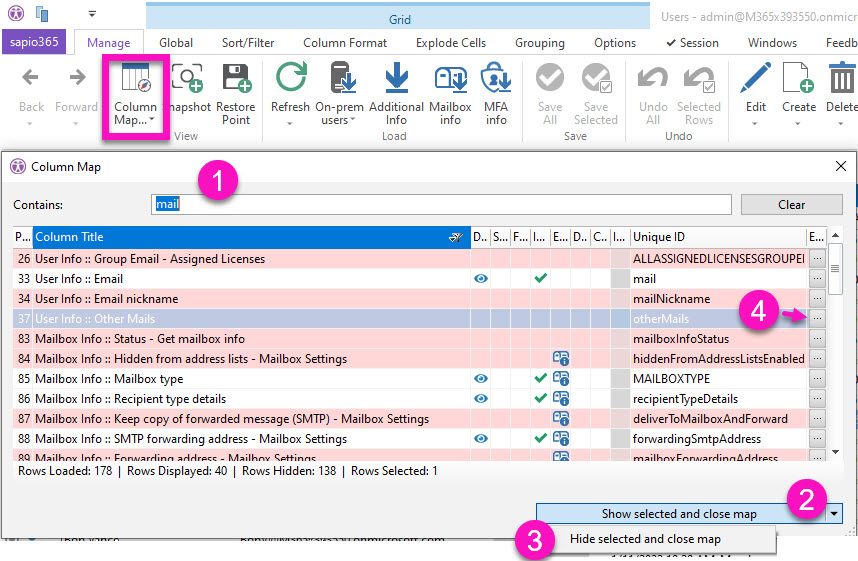Click green checkmark in SMTP forwarding address row

coord(541,438)
